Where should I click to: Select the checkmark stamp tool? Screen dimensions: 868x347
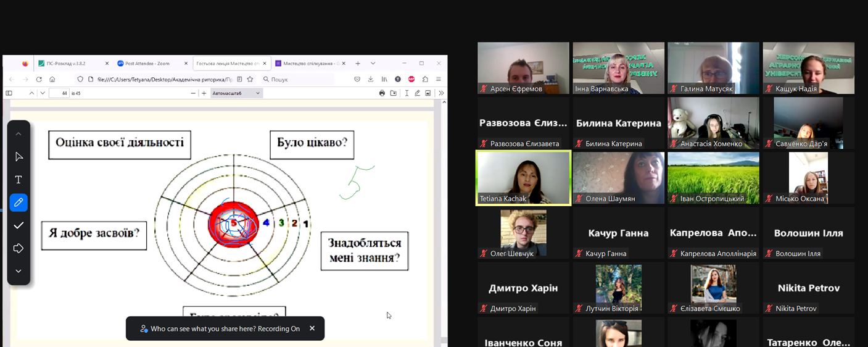tap(19, 225)
